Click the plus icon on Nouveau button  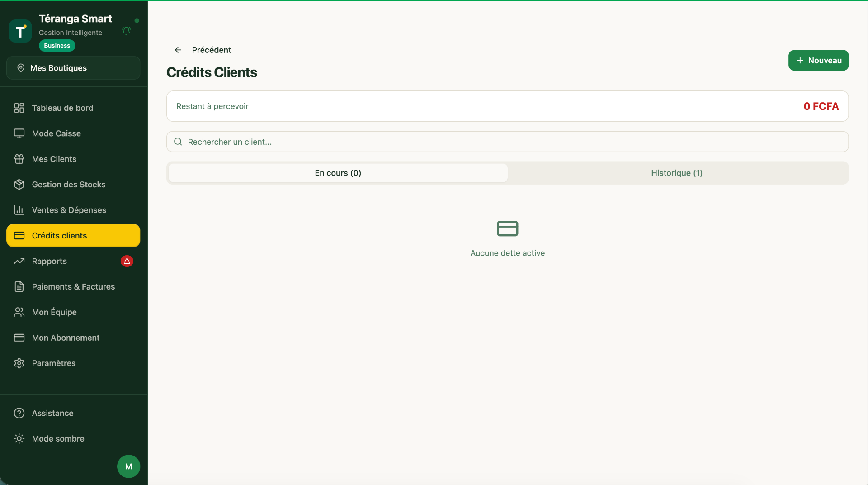coord(800,60)
